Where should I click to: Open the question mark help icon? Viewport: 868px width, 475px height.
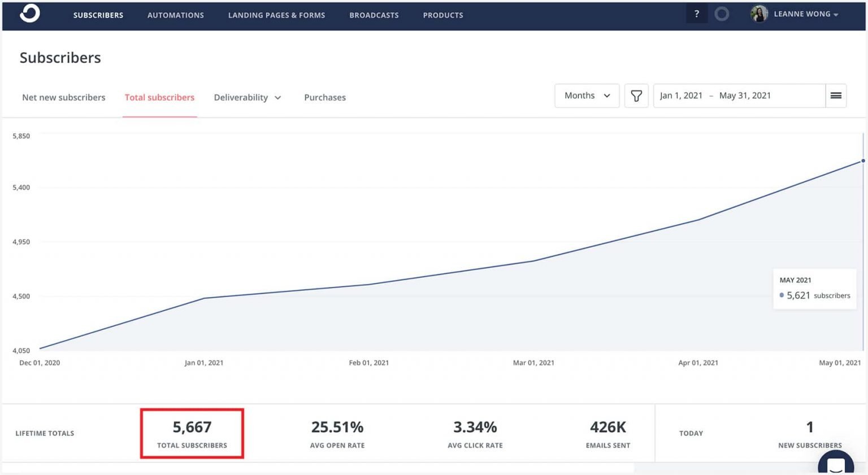(x=697, y=13)
